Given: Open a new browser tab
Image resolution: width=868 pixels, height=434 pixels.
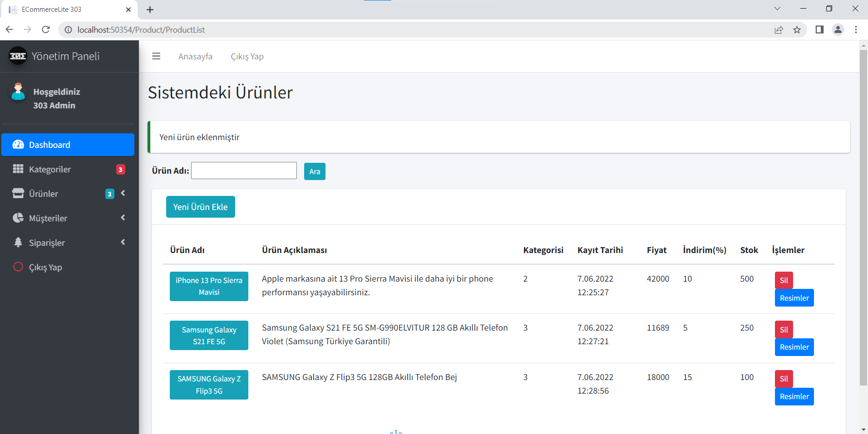Looking at the screenshot, I should [150, 10].
